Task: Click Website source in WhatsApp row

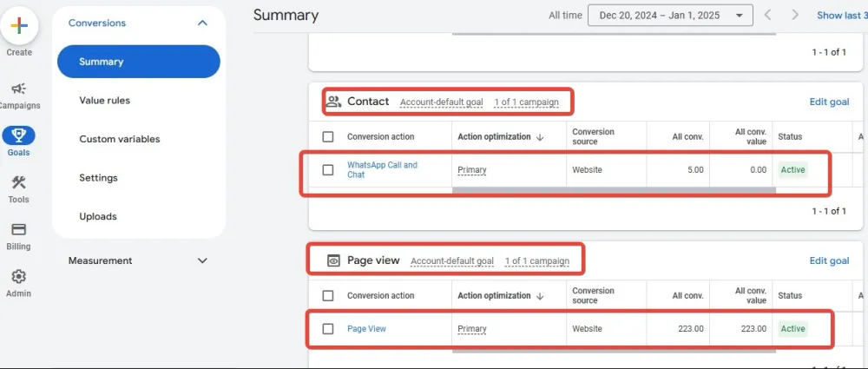Action: 587,169
